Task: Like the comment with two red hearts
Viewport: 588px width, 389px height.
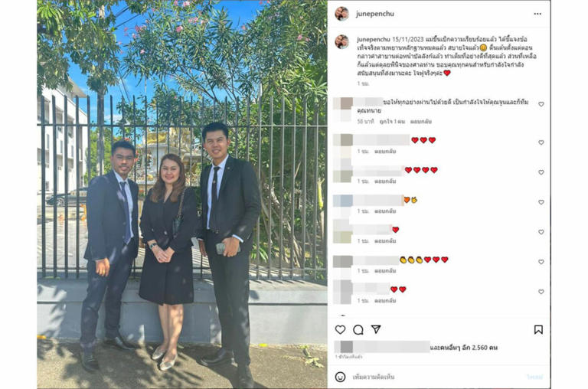Action: (x=541, y=292)
